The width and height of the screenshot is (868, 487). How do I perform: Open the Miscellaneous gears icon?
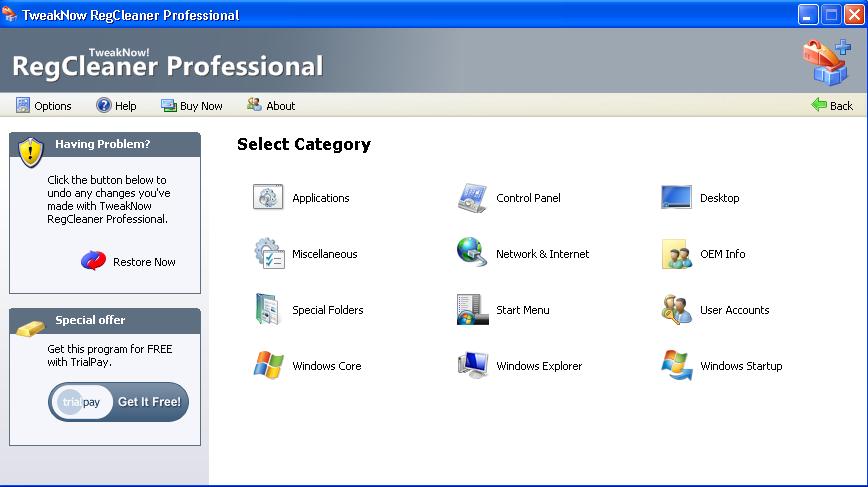[x=269, y=253]
